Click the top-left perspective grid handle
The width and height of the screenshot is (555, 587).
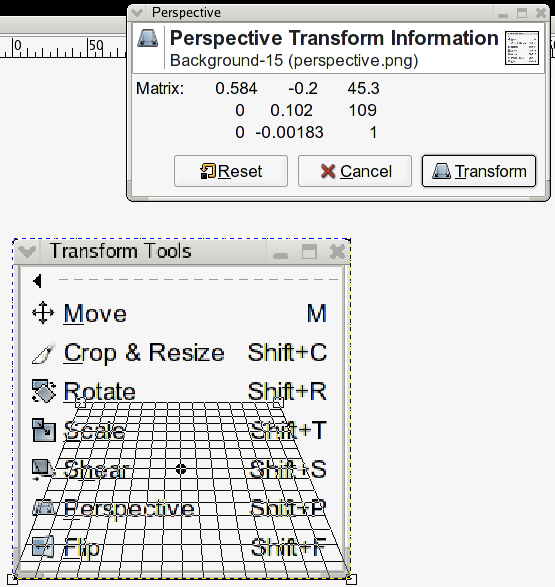[81, 402]
